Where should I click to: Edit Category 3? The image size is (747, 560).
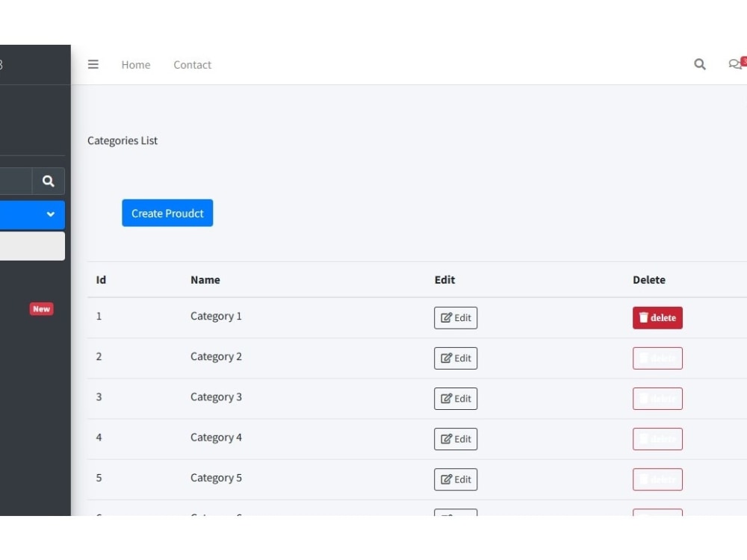point(456,399)
